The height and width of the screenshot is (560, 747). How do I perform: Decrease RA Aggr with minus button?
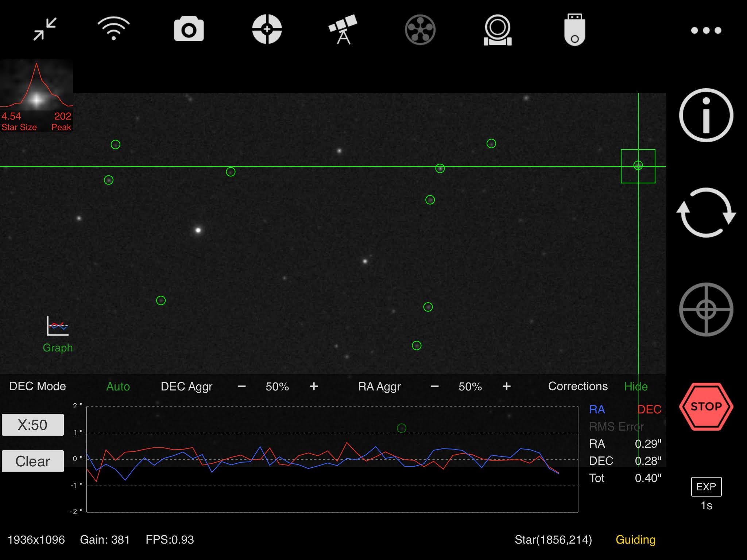[x=434, y=386]
